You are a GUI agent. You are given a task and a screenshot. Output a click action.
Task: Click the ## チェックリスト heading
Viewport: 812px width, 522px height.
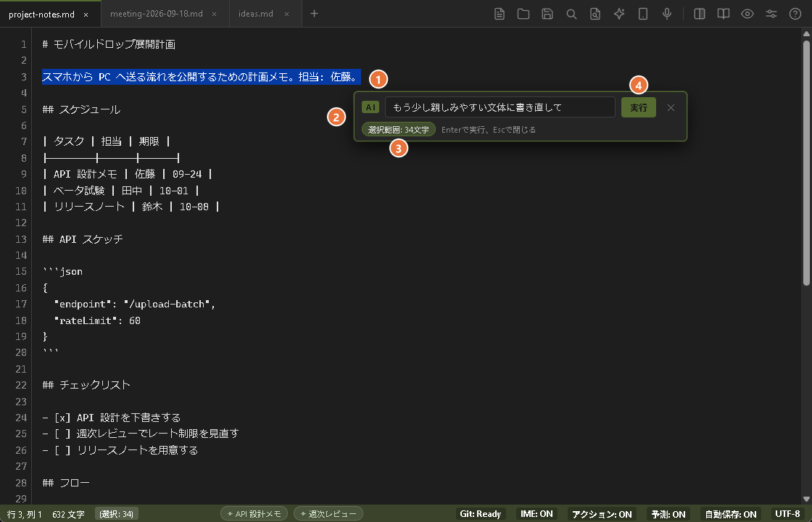tap(86, 385)
